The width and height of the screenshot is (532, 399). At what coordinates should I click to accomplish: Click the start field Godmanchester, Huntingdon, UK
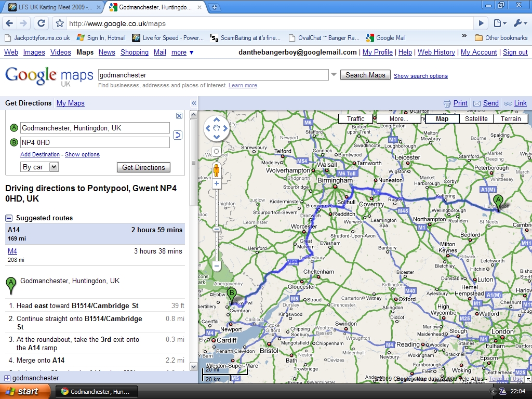click(x=95, y=128)
